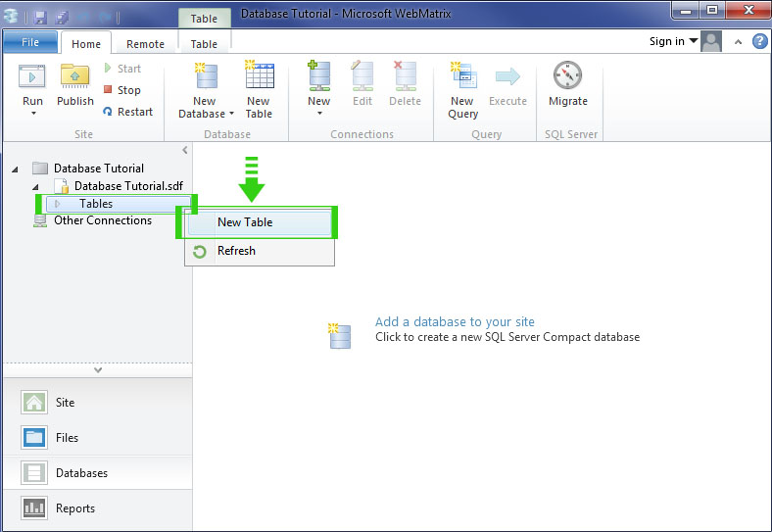The height and width of the screenshot is (532, 772).
Task: Click the Databases workspace icon
Action: [34, 473]
